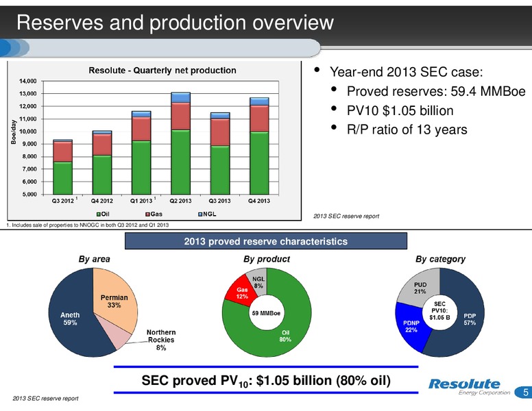Click the blue NGL legend swatch
The image size is (532, 411).
click(200, 214)
